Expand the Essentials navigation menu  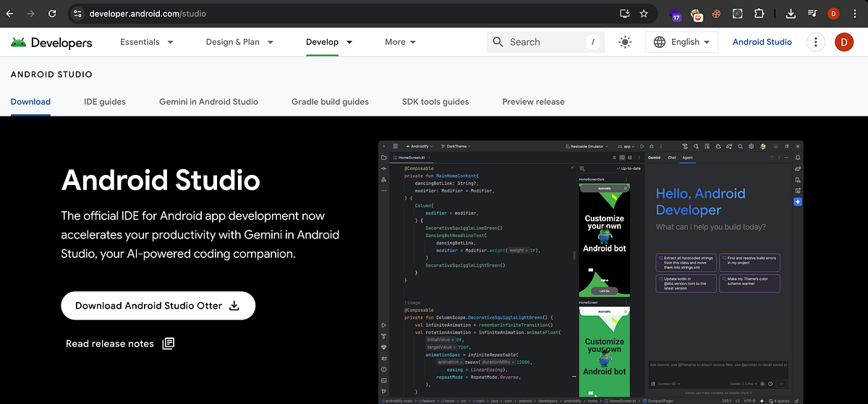[147, 42]
